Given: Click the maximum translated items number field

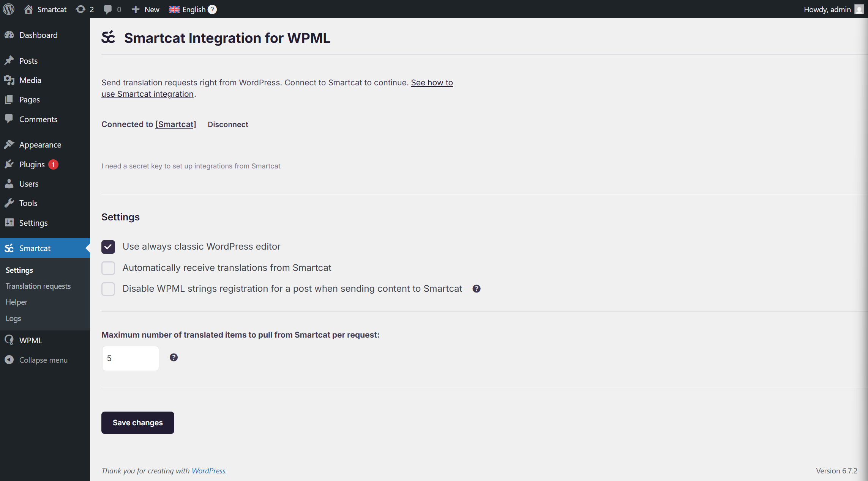Looking at the screenshot, I should coord(130,358).
